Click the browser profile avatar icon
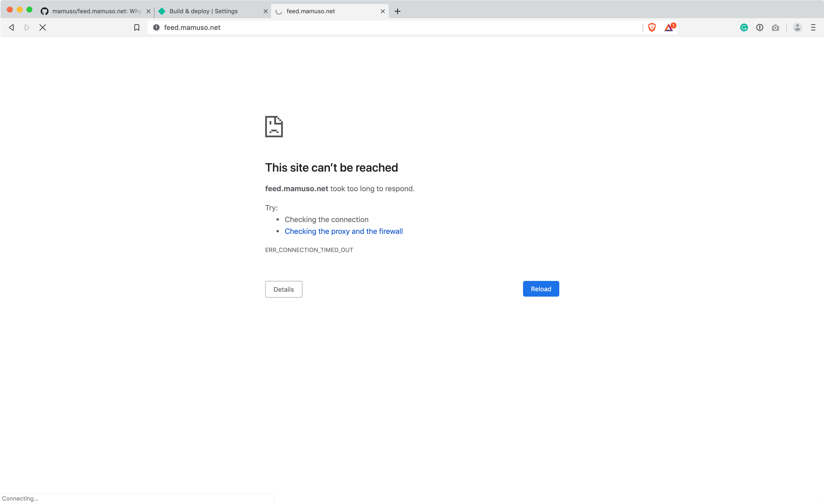The image size is (824, 504). pos(798,27)
